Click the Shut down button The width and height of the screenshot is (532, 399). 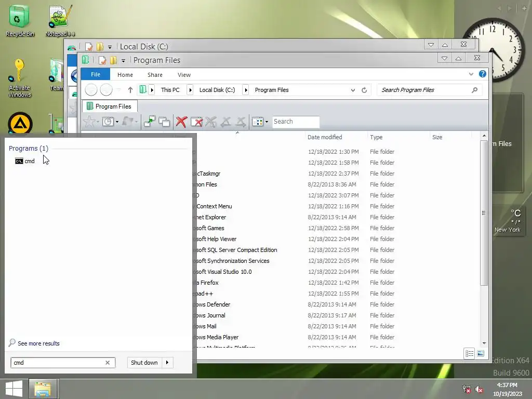(144, 362)
